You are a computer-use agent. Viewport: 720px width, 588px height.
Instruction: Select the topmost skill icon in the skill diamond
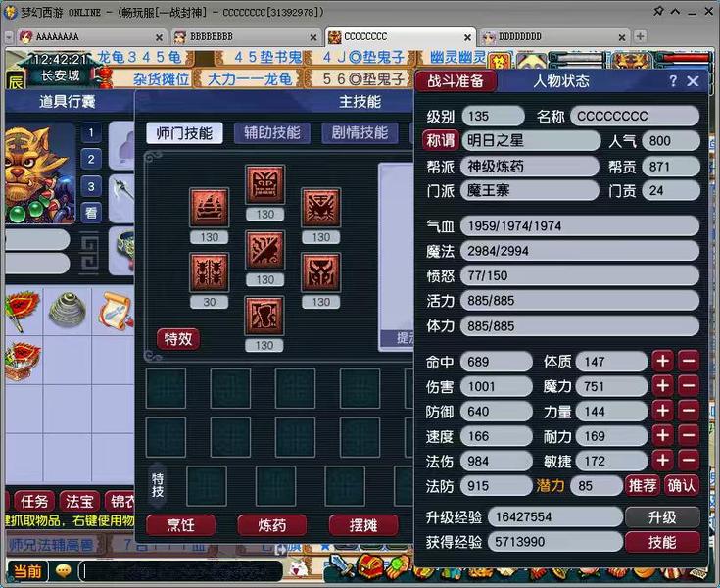pyautogui.click(x=264, y=184)
